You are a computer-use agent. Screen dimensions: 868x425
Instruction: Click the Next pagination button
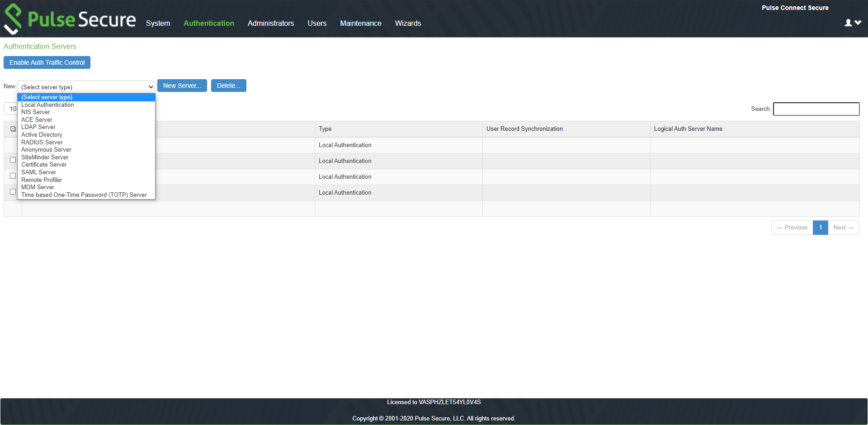(843, 228)
